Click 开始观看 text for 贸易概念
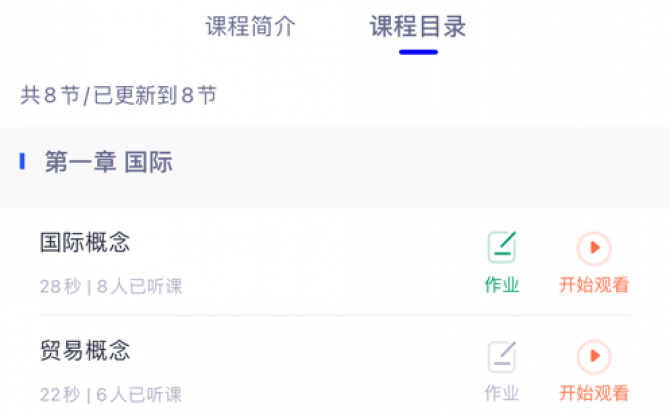The image size is (670, 415). click(594, 393)
